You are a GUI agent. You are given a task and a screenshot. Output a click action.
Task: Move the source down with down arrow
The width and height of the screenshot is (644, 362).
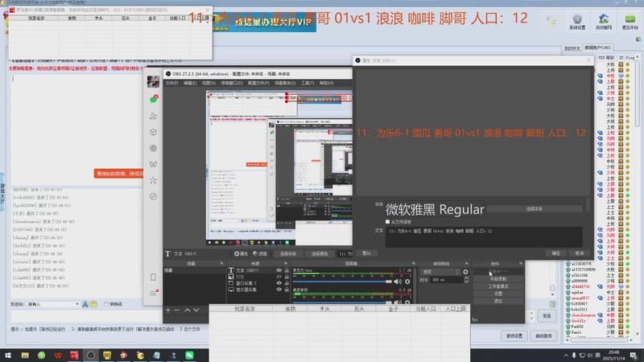(x=196, y=310)
